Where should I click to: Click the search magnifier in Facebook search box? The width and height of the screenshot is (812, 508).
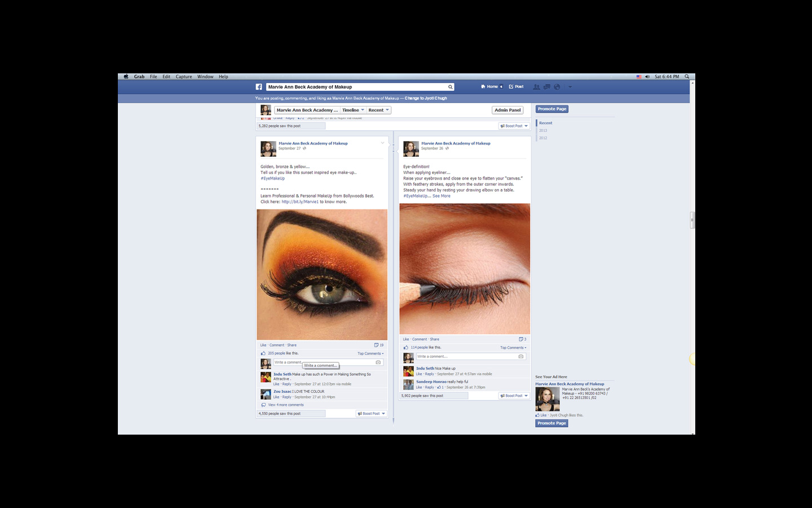click(450, 87)
